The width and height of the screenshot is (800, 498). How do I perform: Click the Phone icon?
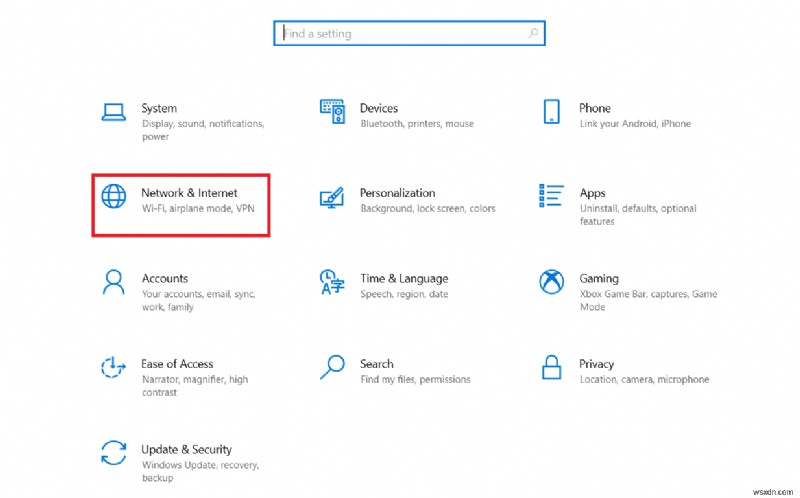pyautogui.click(x=551, y=111)
